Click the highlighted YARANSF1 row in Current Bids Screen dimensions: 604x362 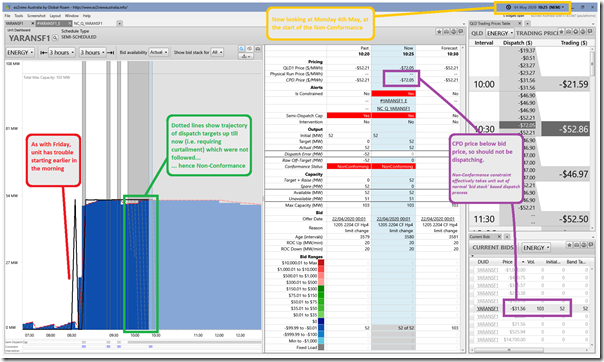[x=530, y=308]
